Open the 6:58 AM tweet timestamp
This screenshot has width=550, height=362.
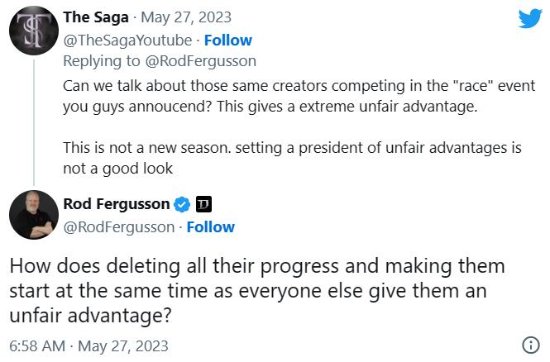coord(89,346)
